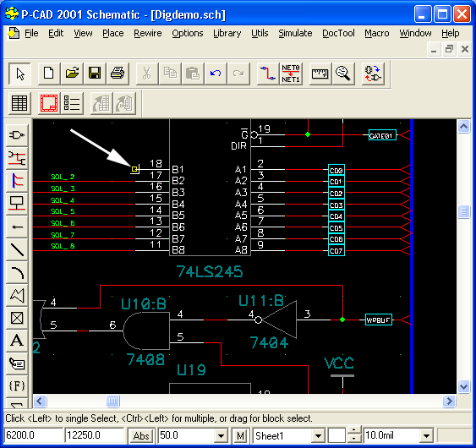The width and height of the screenshot is (476, 448).
Task: Select the Place Text 'A' tool
Action: tap(17, 341)
